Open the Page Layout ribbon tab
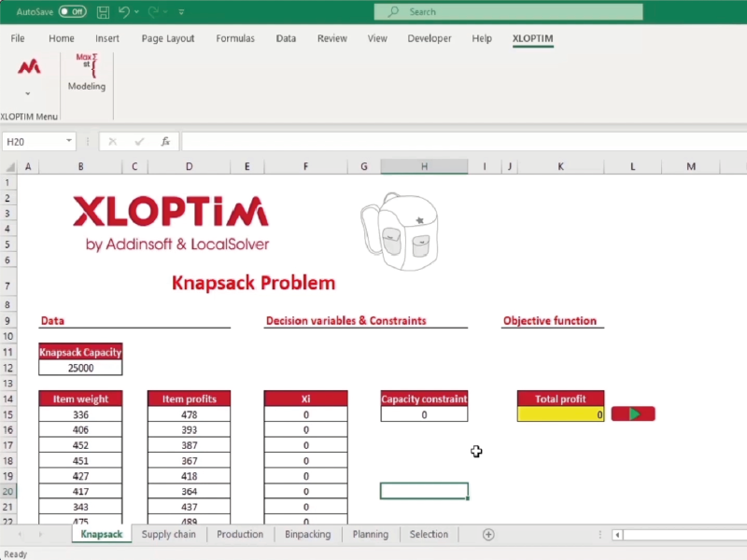747x560 pixels. click(168, 38)
